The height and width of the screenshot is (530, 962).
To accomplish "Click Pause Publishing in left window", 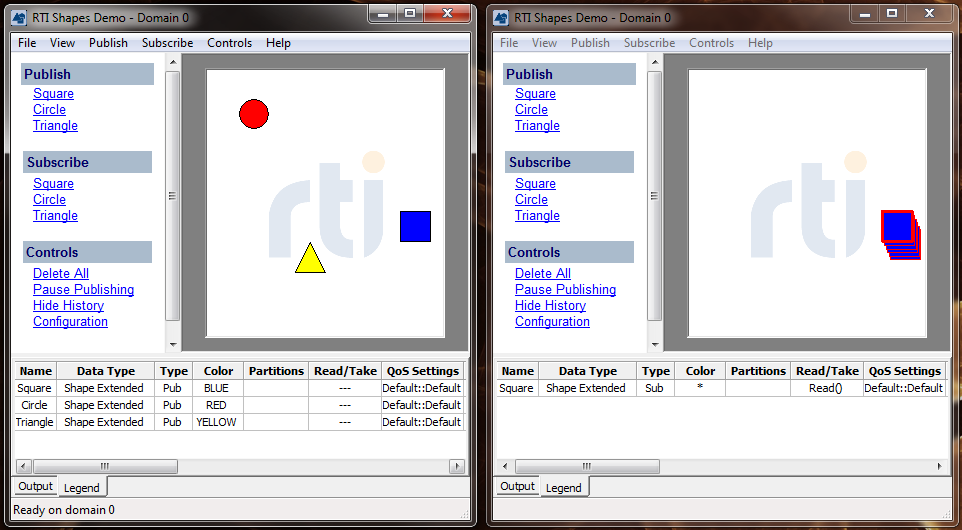I will coord(83,290).
